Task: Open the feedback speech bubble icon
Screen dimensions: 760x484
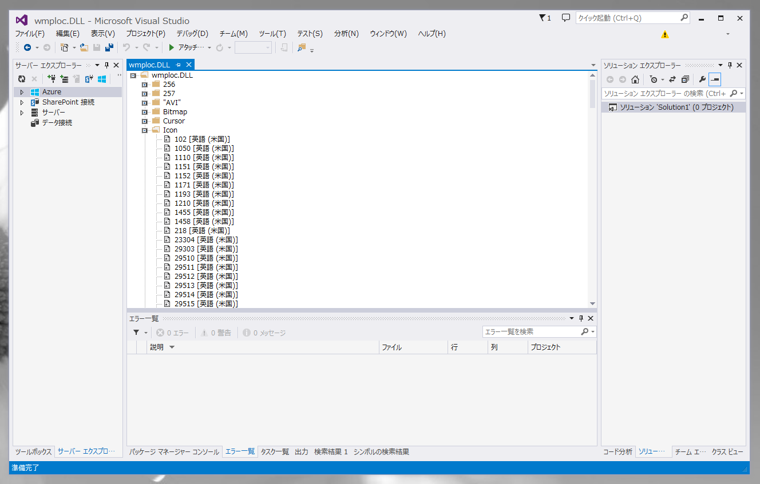Action: pyautogui.click(x=566, y=18)
